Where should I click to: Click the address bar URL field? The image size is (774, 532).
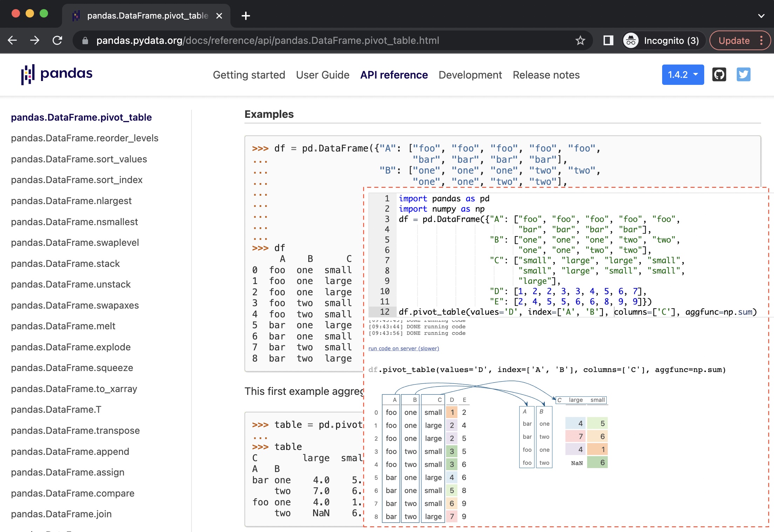tap(267, 41)
